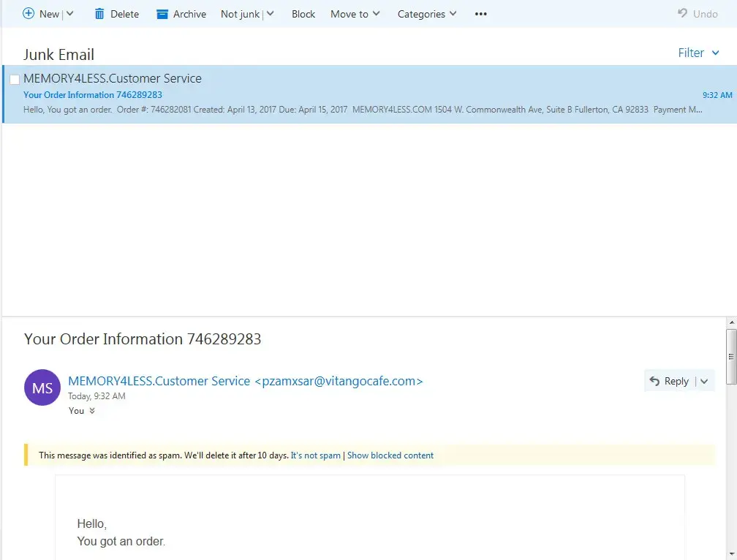Check the MEMORY4LESS email checkbox

(15, 80)
